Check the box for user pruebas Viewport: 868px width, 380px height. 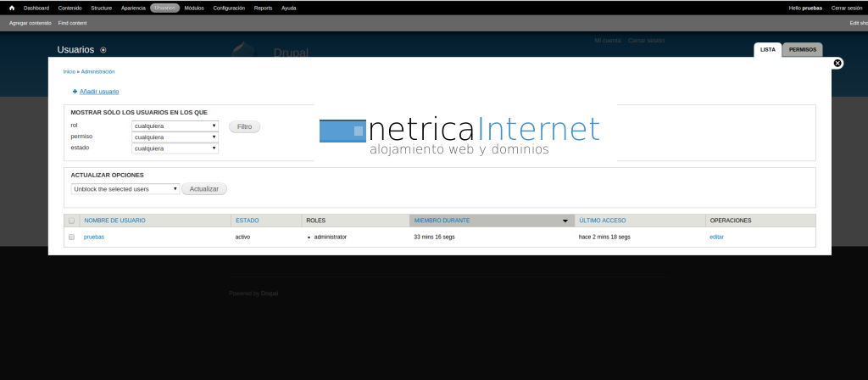pos(71,237)
